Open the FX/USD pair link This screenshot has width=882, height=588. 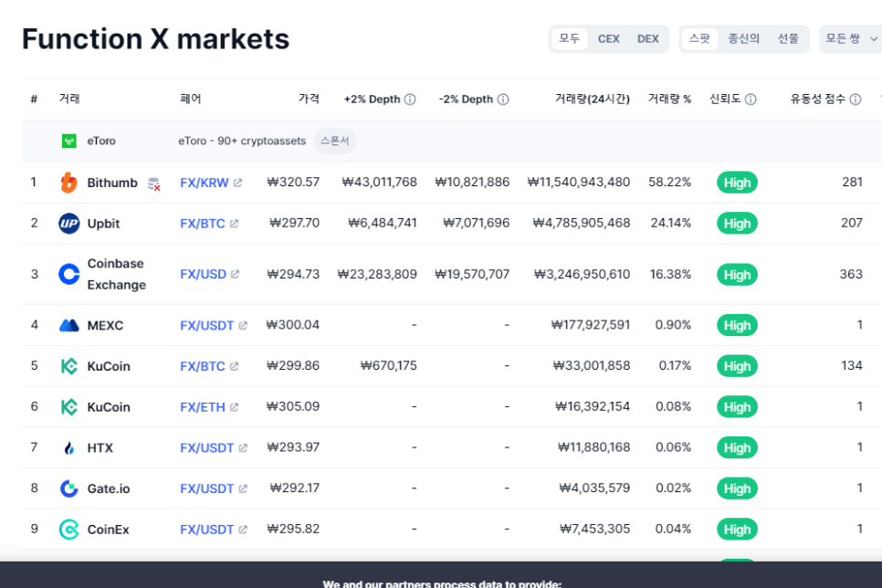(x=203, y=274)
